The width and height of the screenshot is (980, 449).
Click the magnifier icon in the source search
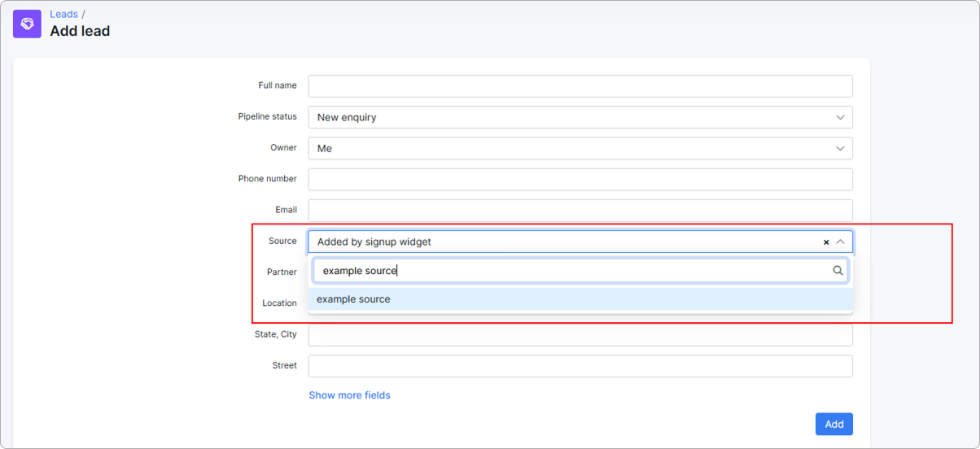point(838,271)
